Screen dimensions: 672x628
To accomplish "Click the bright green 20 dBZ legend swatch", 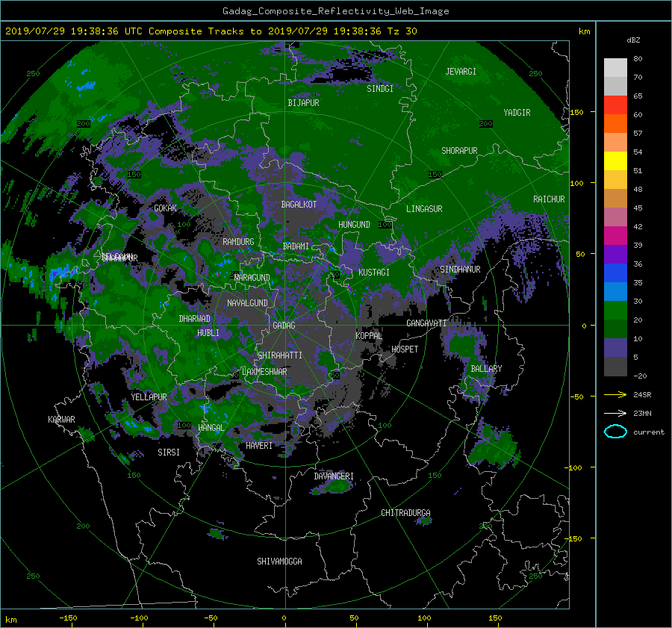I will (615, 311).
